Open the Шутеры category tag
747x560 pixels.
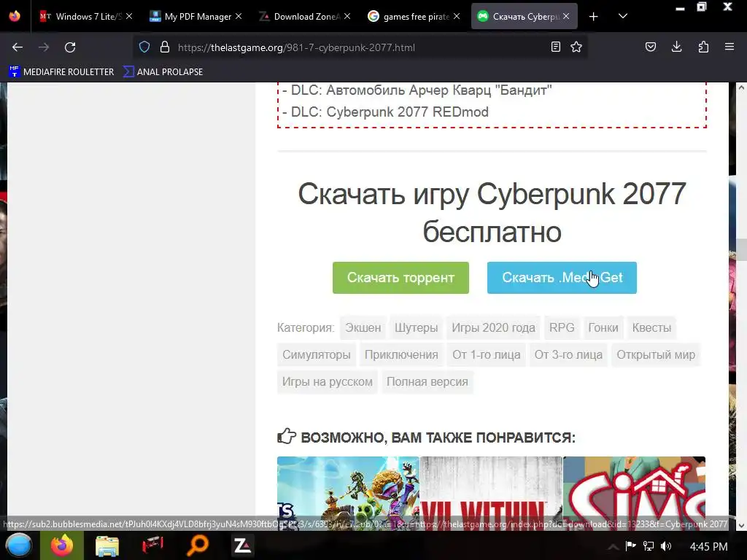tap(416, 327)
